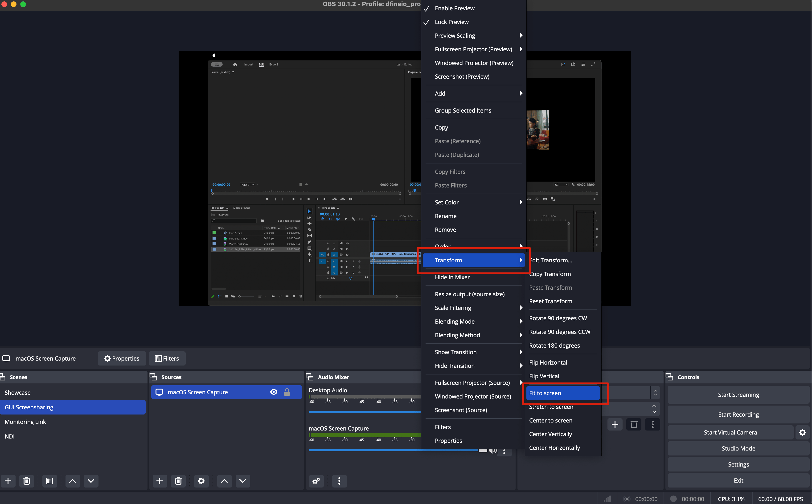
Task: Select the Showcase scene
Action: (73, 393)
